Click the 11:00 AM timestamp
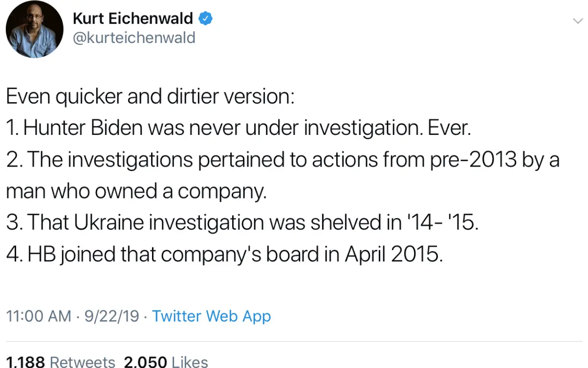The height and width of the screenshot is (368, 588). pyautogui.click(x=39, y=316)
